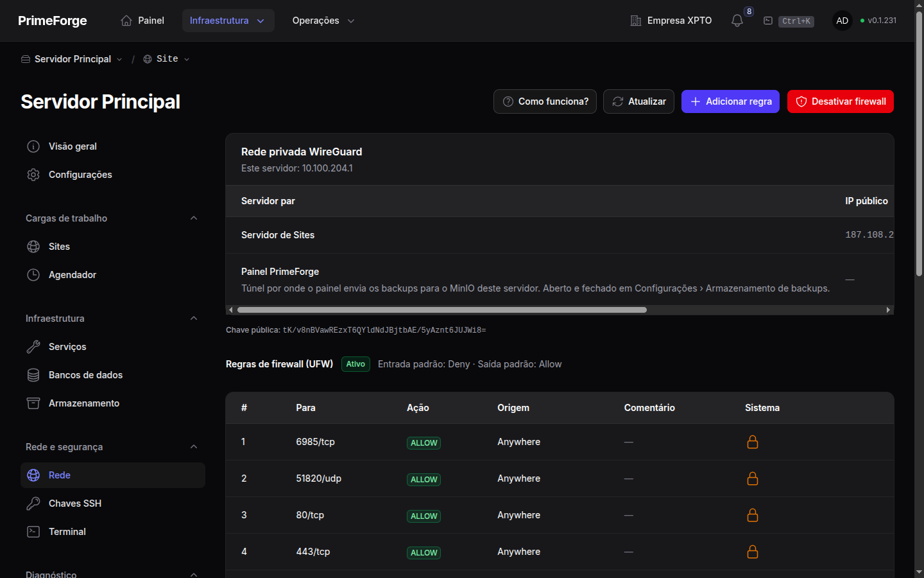
Task: Click the Servidor de Sites row
Action: (x=560, y=235)
